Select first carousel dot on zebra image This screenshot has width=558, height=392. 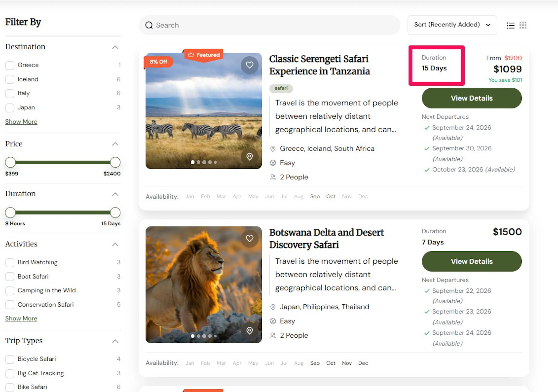pos(193,162)
